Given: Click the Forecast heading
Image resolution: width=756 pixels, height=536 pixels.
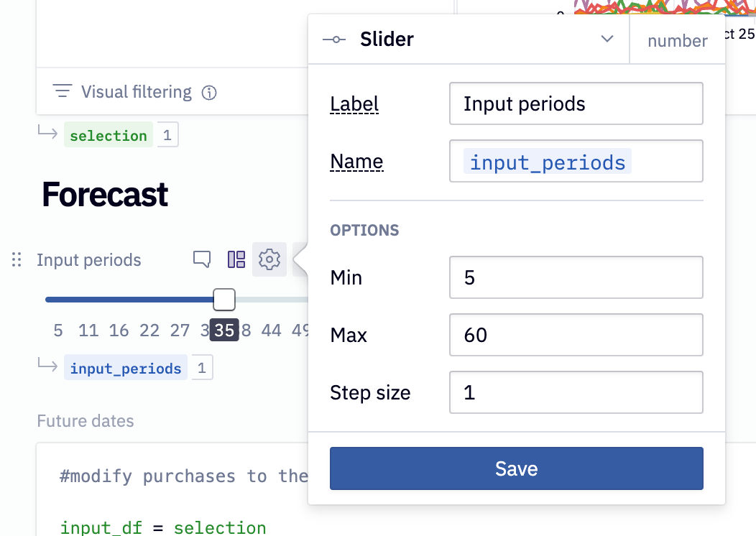Looking at the screenshot, I should point(104,194).
